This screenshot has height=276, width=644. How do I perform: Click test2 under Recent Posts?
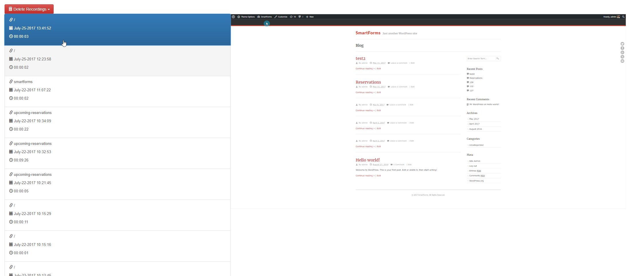pyautogui.click(x=472, y=74)
